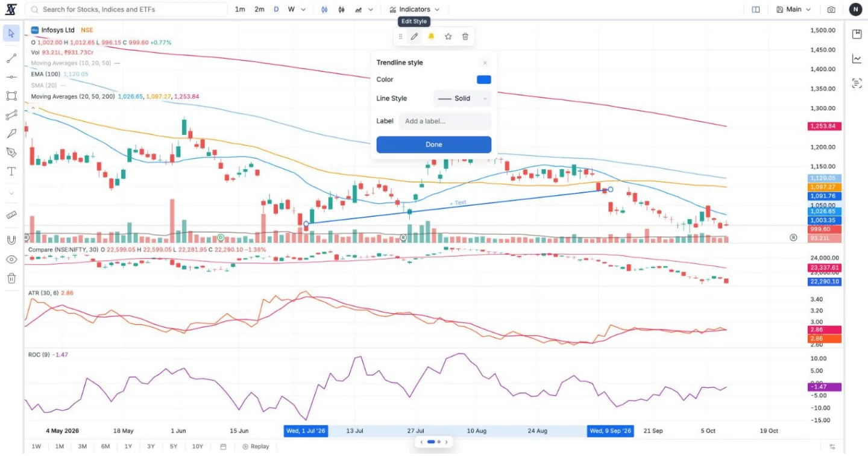Delete all drawings with sidebar trash
Image resolution: width=868 pixels, height=456 pixels.
(x=11, y=278)
